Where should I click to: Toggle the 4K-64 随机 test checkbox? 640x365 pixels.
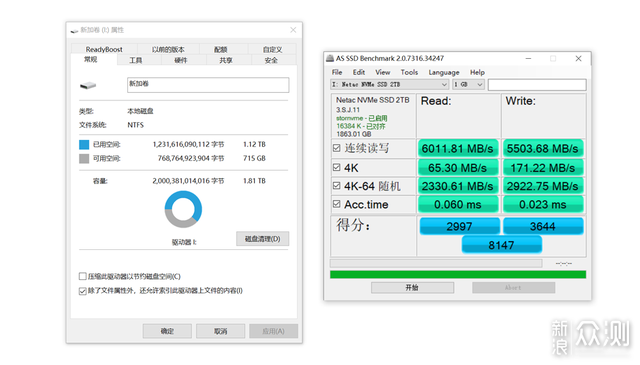(x=336, y=186)
